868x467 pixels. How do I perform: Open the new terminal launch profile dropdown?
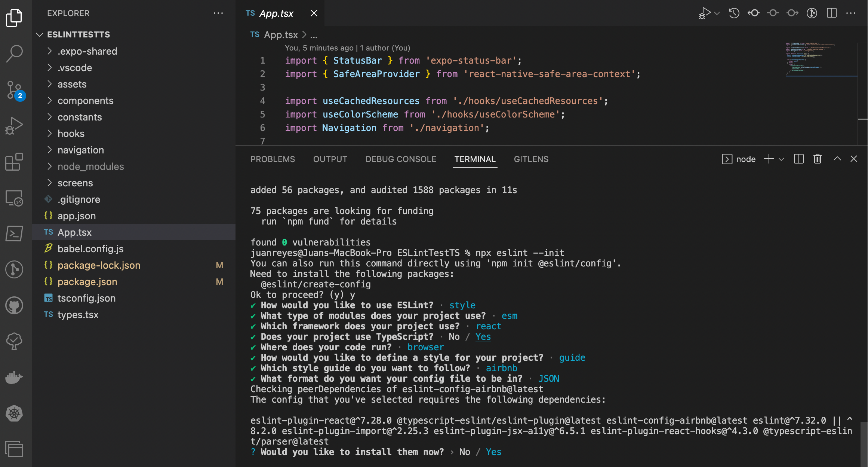point(781,159)
